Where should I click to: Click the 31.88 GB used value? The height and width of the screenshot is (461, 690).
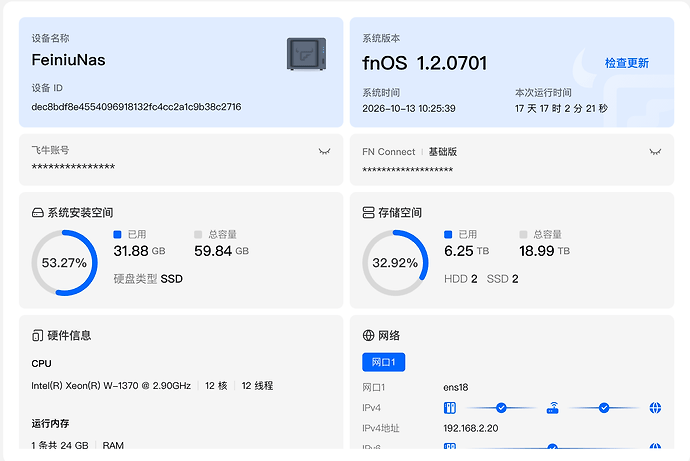139,251
